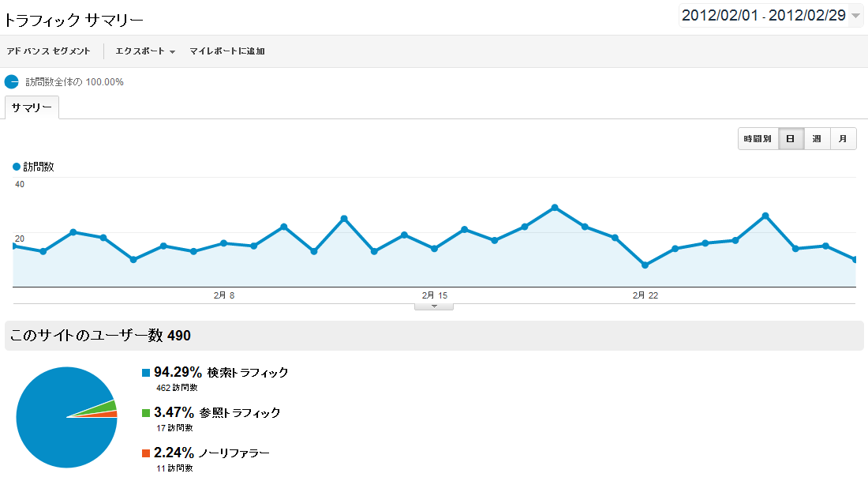Open the date range dropdown arrow
Image resolution: width=868 pixels, height=481 pixels.
(x=856, y=16)
